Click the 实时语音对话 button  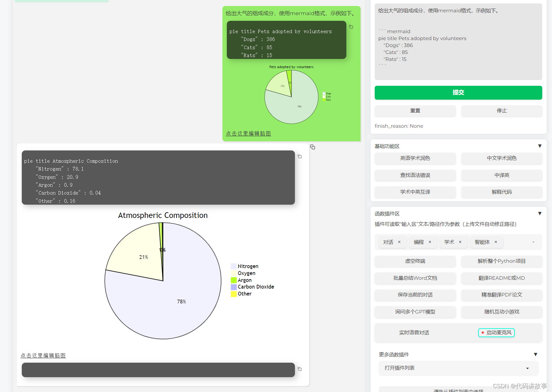pyautogui.click(x=414, y=333)
